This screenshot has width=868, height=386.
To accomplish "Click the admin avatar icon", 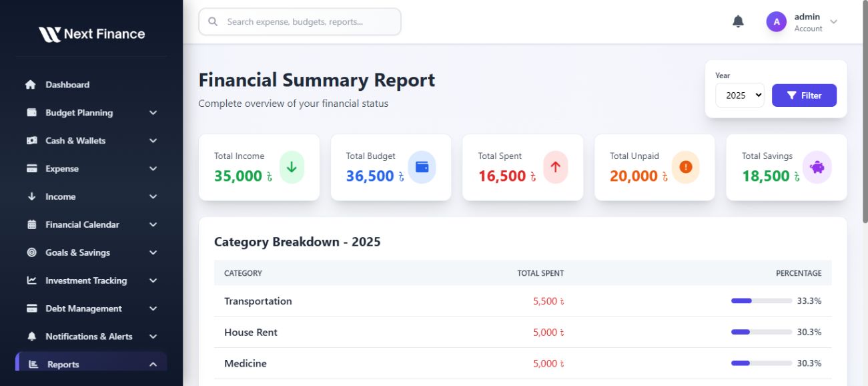I will point(776,22).
